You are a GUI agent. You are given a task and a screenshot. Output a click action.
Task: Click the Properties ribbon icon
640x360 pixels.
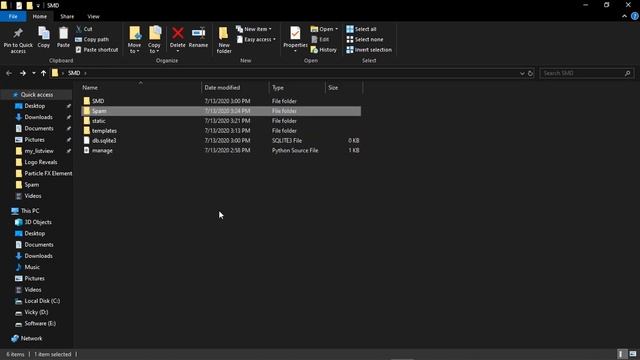295,33
